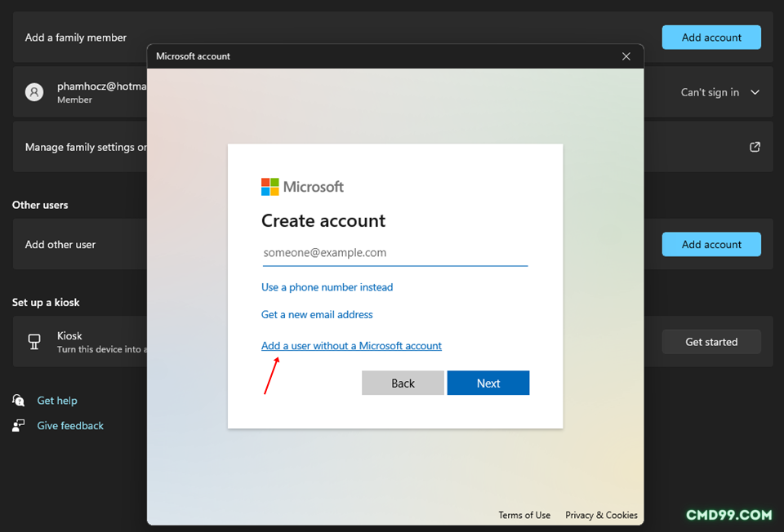Click the Give feedback icon
This screenshot has height=532, width=784.
(x=19, y=426)
